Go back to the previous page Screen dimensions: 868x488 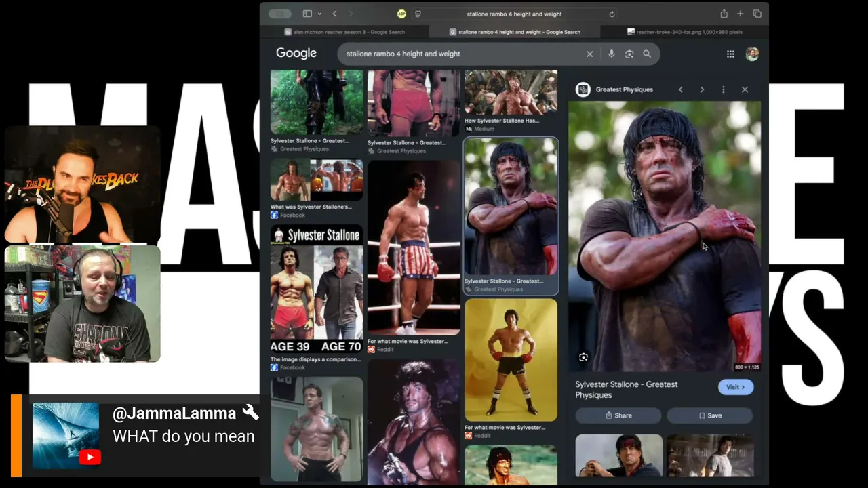click(334, 14)
